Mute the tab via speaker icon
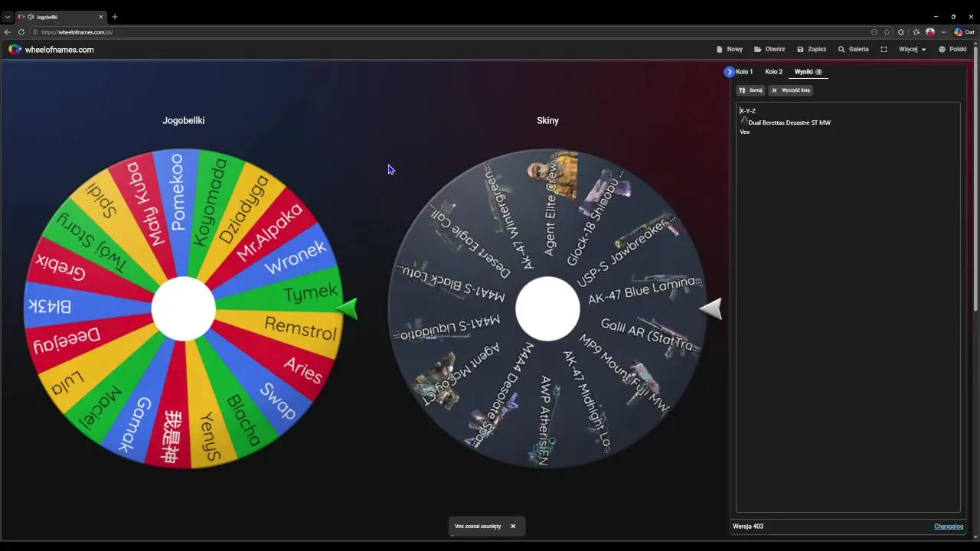980x551 pixels. click(x=31, y=17)
